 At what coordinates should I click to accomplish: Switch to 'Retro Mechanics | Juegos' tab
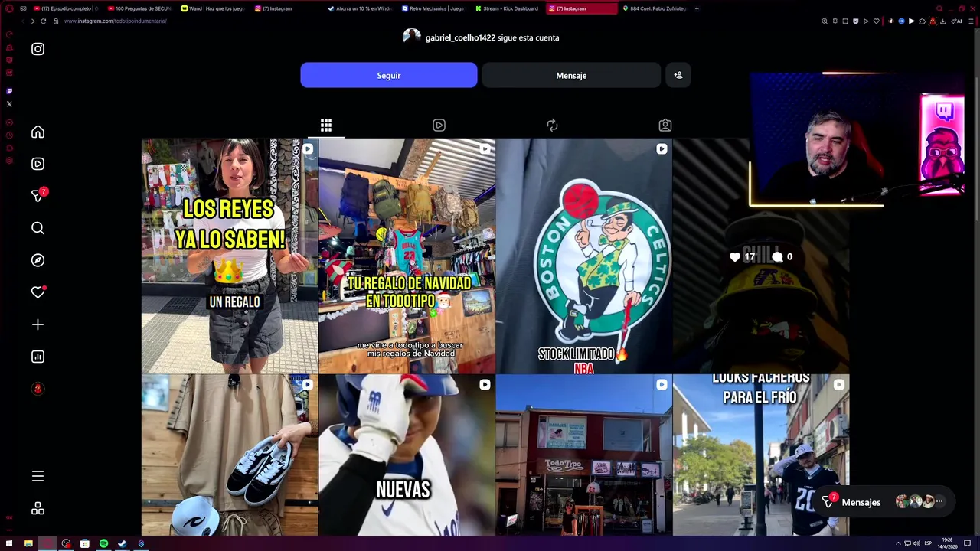click(x=433, y=8)
